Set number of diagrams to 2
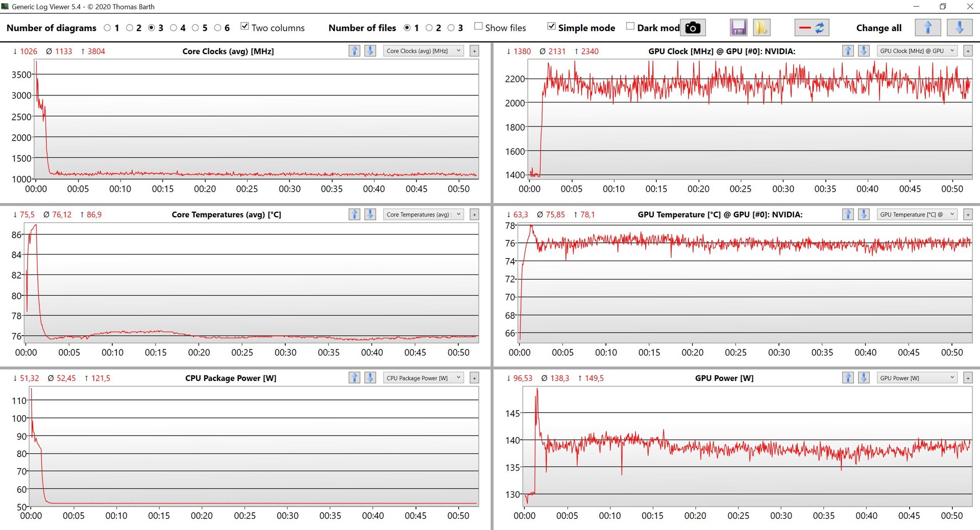Screen dimensions: 980x530 129,28
